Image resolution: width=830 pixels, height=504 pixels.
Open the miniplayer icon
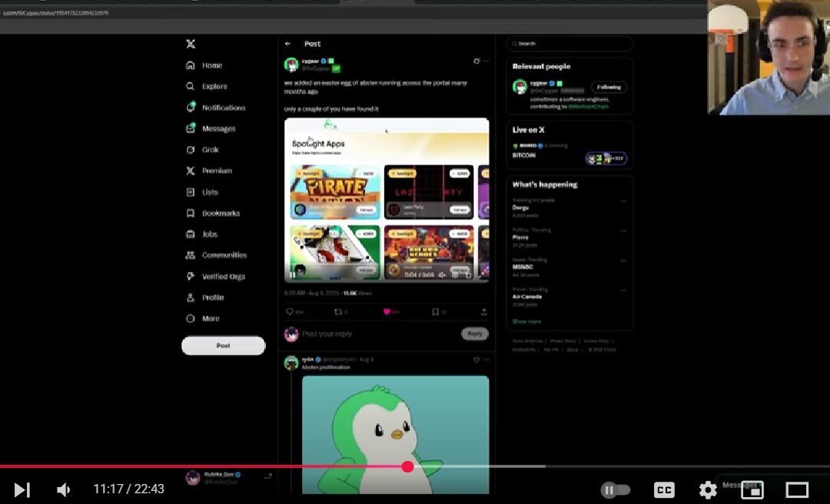click(752, 489)
